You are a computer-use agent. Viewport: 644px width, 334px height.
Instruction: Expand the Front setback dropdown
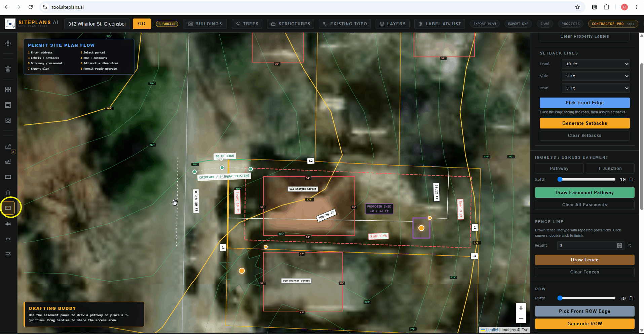[x=596, y=64]
